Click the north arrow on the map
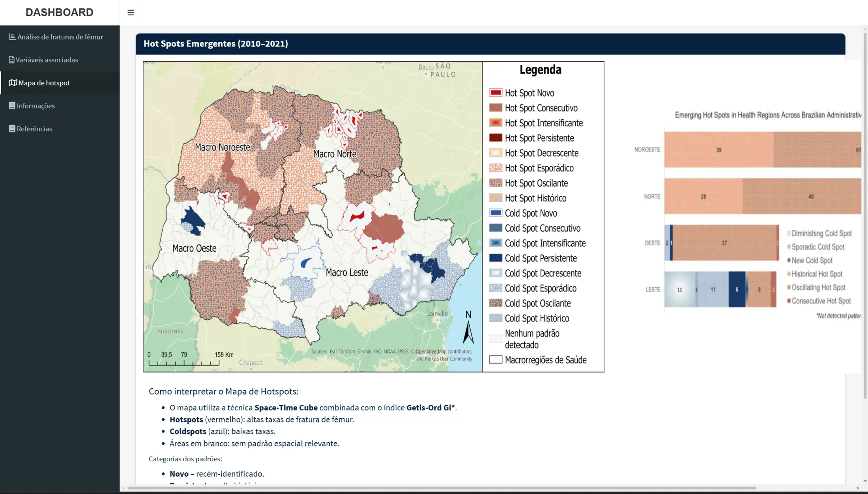The image size is (868, 494). (x=468, y=327)
